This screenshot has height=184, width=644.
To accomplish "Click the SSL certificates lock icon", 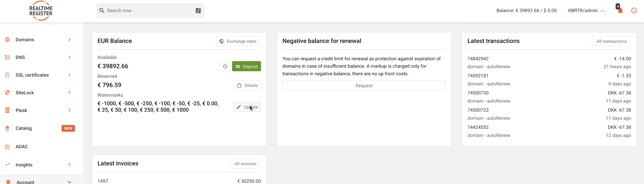I will coord(7,75).
